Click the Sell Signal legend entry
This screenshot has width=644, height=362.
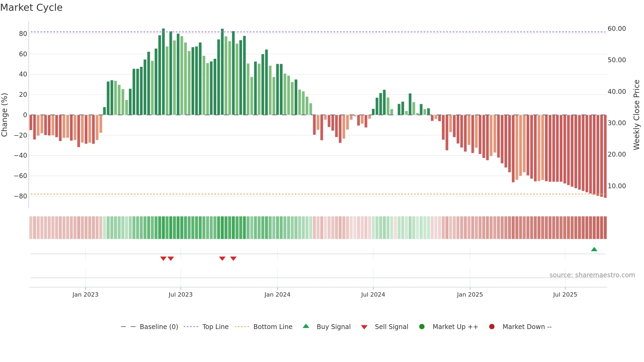[385, 327]
